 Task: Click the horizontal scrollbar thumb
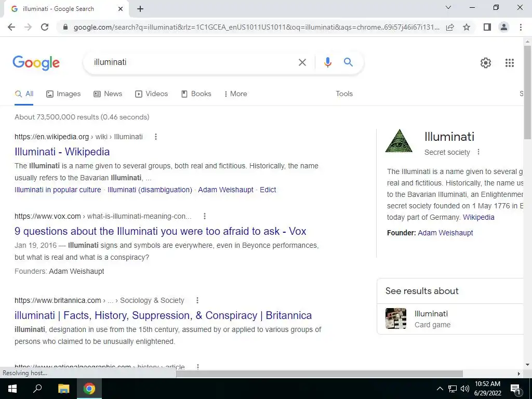click(x=320, y=374)
